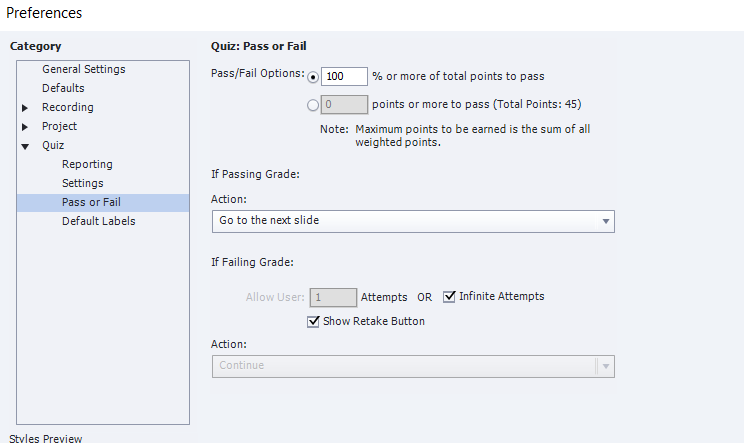The height and width of the screenshot is (443, 744).
Task: Select the Defaults category
Action: pyautogui.click(x=63, y=88)
